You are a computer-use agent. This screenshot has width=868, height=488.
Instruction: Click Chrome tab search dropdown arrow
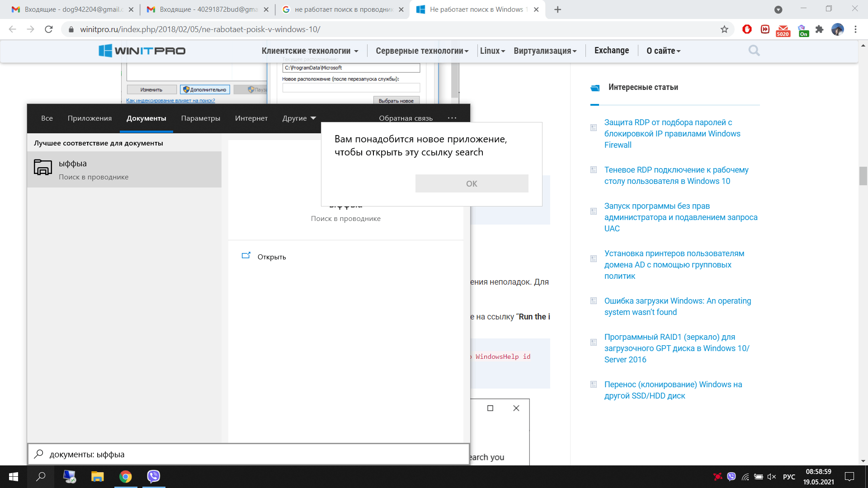tap(778, 9)
